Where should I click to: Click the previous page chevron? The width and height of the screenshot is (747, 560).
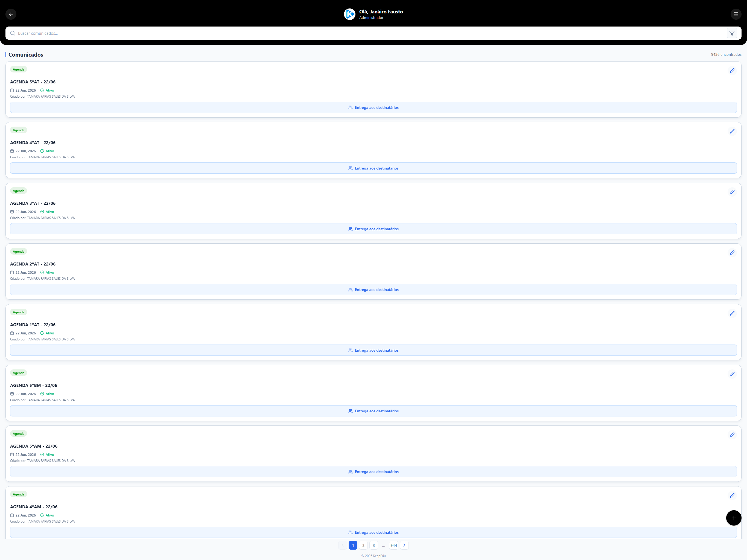pos(342,546)
